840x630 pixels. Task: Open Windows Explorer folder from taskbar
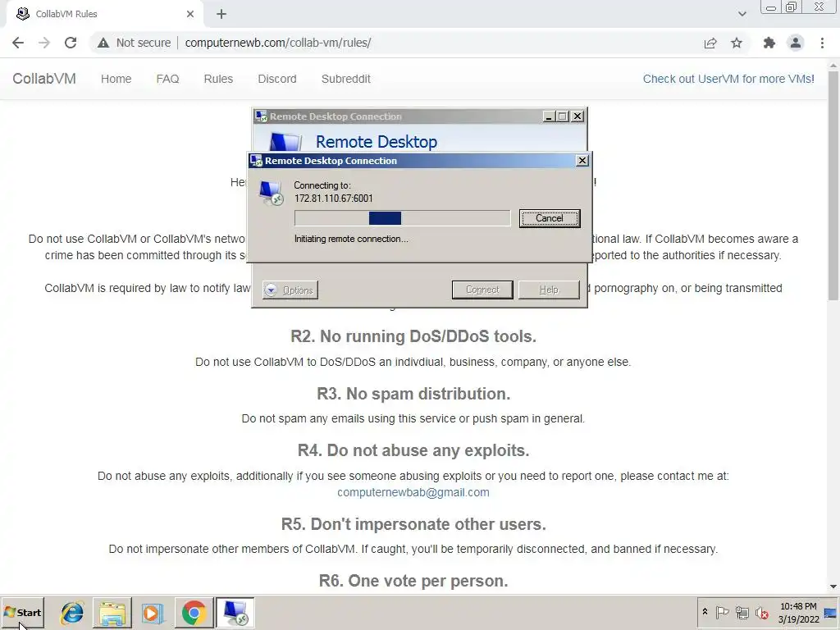[112, 612]
